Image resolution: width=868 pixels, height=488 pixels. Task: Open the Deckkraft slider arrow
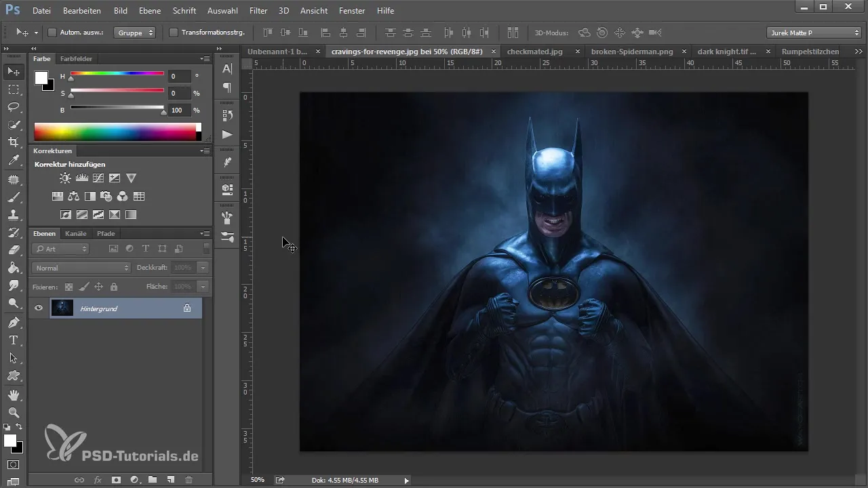point(202,268)
